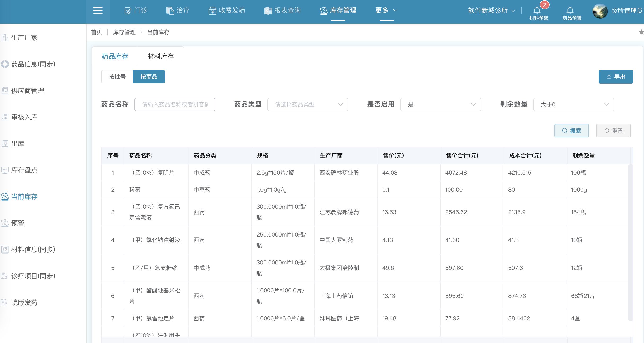644x343 pixels.
Task: Go to 审核入库 sidebar item
Action: click(x=24, y=117)
